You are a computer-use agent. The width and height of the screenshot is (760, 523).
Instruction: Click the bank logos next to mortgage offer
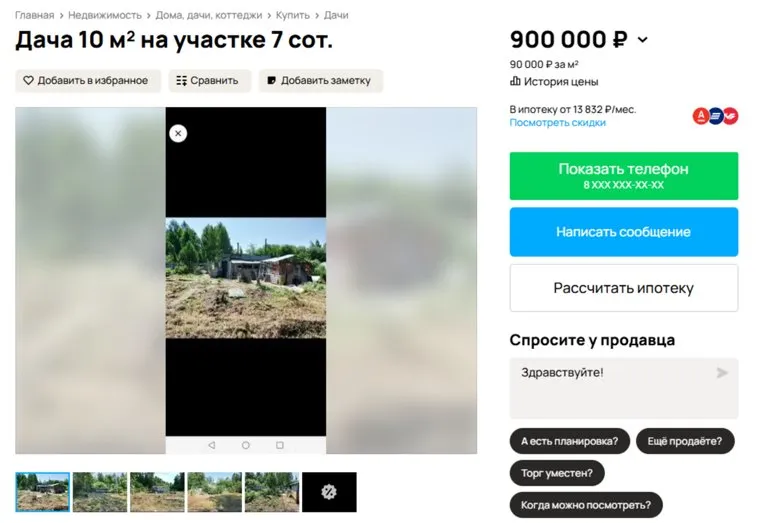[x=715, y=116]
